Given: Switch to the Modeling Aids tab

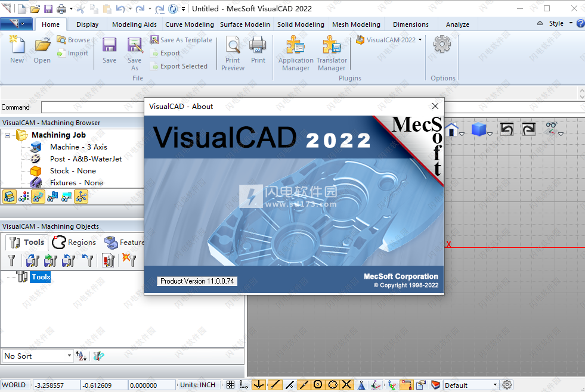Looking at the screenshot, I should 134,24.
